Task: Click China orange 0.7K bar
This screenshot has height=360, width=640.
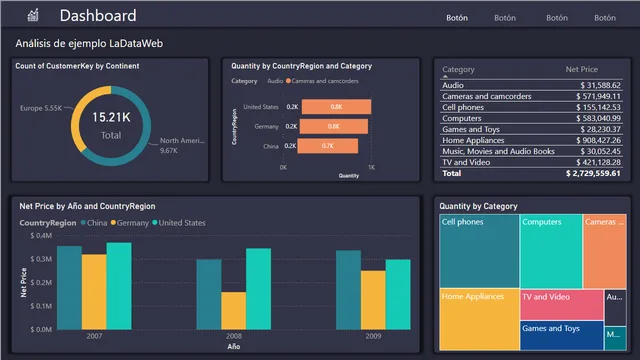Action: 328,146
